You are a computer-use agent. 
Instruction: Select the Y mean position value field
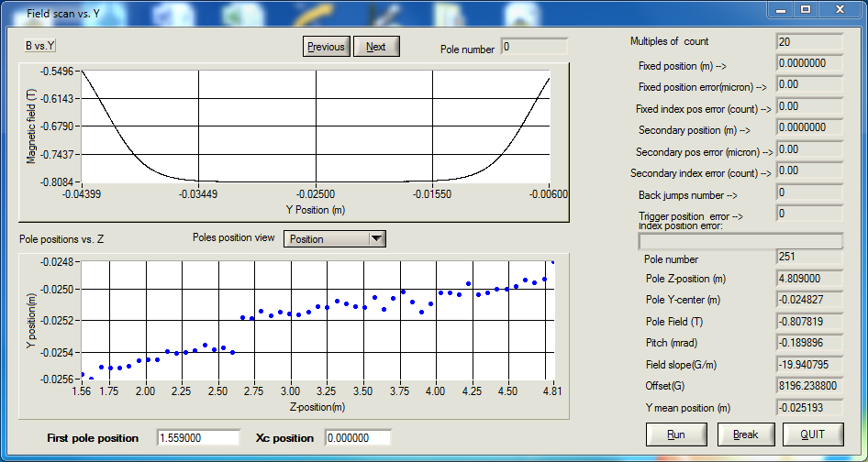(x=808, y=407)
